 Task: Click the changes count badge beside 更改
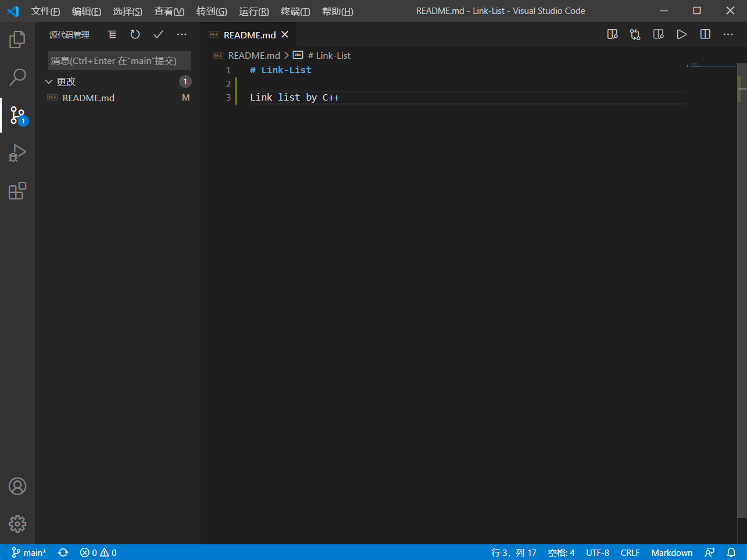point(185,82)
